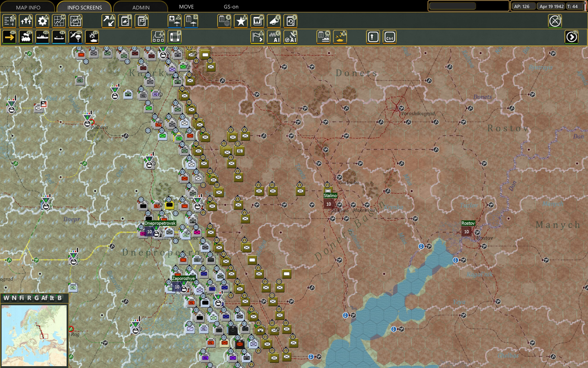Open the air directive list icon
Screen dimensions: 588x368
[x=191, y=21]
